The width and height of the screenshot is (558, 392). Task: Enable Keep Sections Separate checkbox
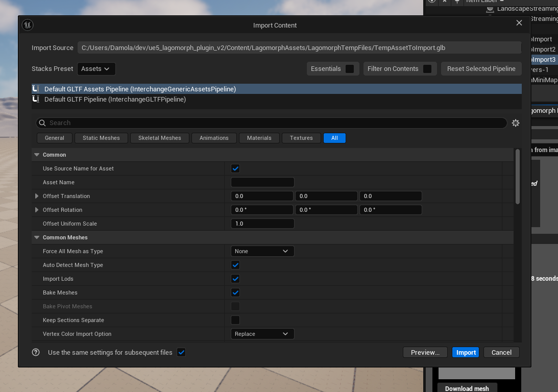(x=235, y=320)
